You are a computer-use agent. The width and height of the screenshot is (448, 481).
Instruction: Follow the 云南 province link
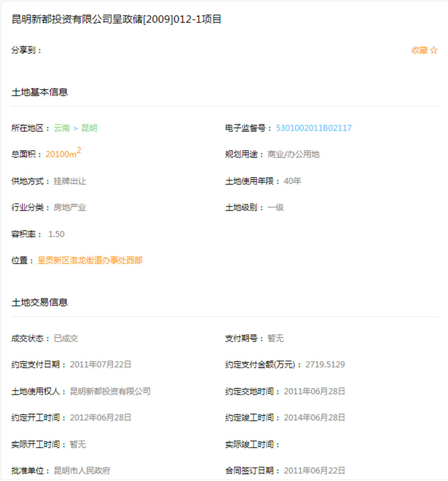(62, 128)
